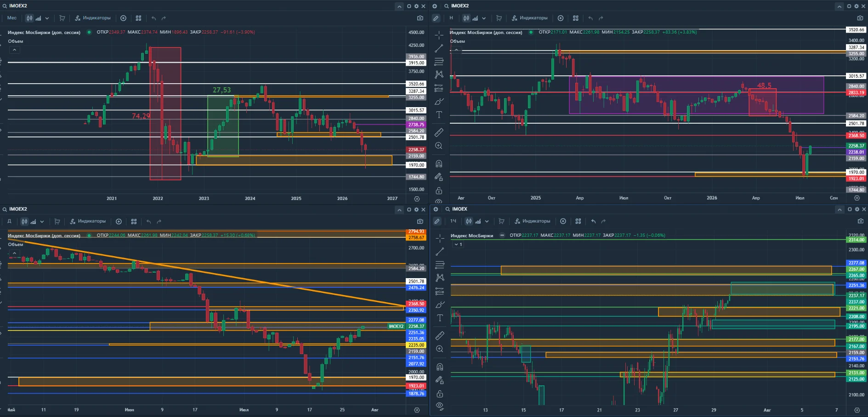The height and width of the screenshot is (417, 868).
Task: Collapse the Объем legend chevron in the Мес chart
Action: coord(14,50)
